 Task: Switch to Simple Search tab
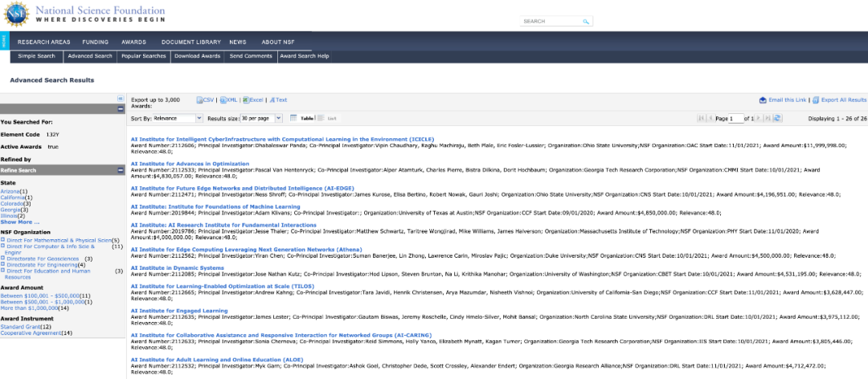coord(36,56)
